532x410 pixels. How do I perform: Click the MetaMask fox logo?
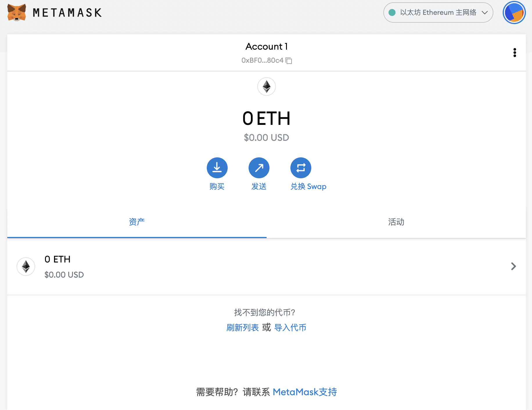point(17,12)
